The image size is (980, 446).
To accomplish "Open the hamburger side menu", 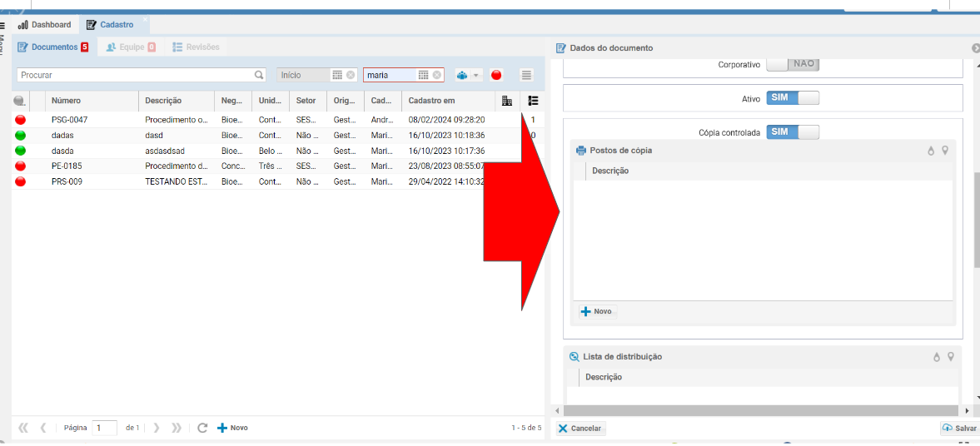I will coord(2,26).
